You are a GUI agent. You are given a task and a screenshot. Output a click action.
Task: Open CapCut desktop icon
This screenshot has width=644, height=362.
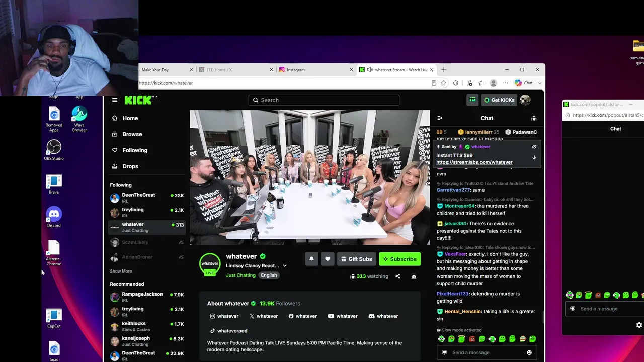click(x=54, y=318)
